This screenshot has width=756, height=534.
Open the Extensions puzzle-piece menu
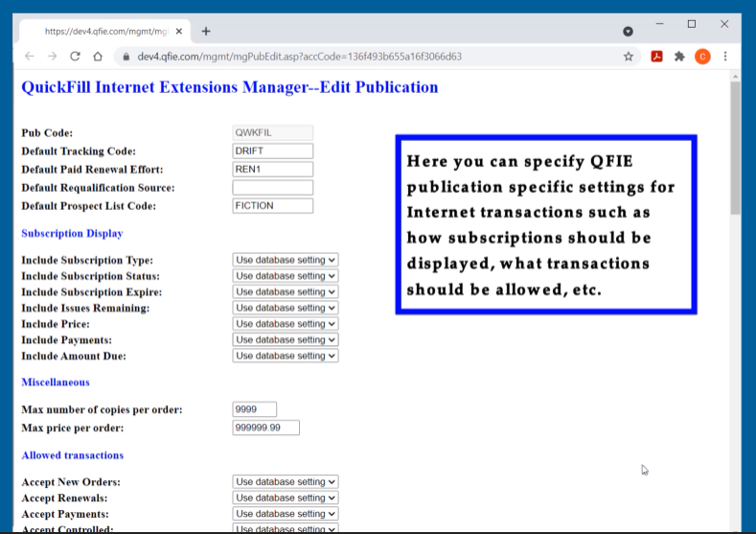tap(679, 57)
